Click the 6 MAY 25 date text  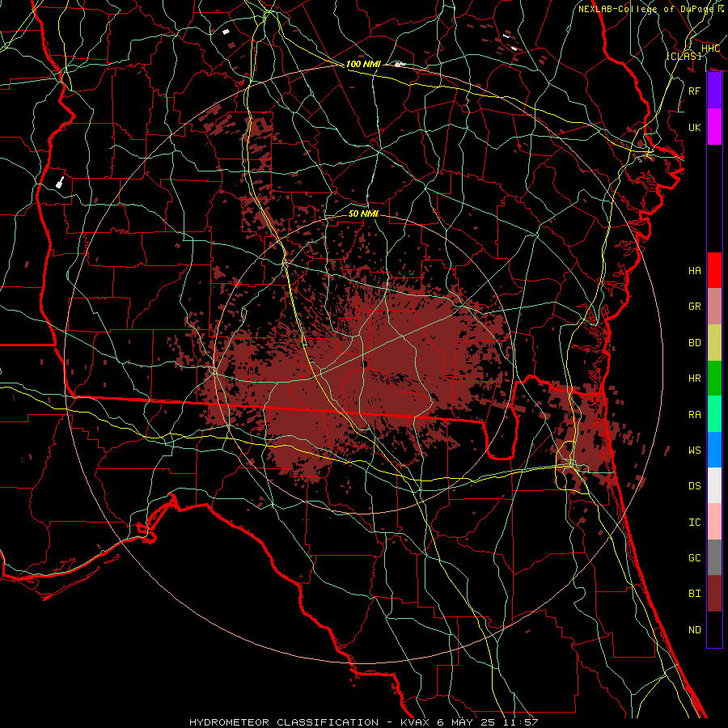point(466,722)
